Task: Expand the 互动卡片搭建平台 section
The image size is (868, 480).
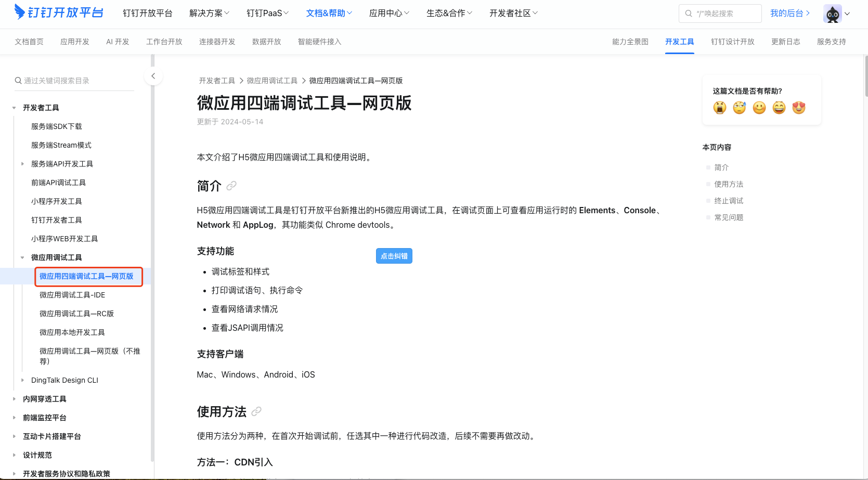Action: tap(14, 436)
